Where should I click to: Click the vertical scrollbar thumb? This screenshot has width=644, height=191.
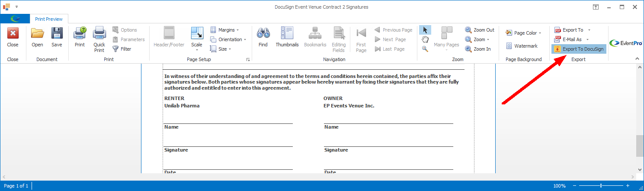coord(640,146)
